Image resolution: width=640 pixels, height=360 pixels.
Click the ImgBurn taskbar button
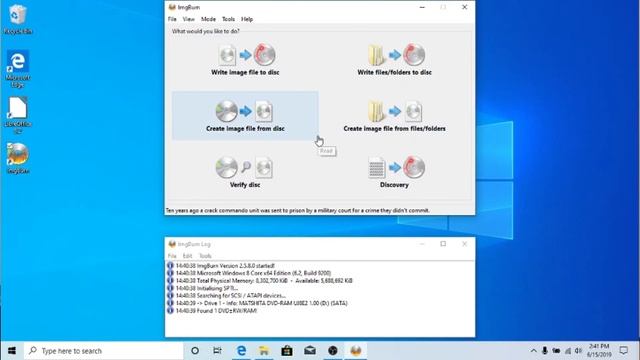(x=356, y=351)
